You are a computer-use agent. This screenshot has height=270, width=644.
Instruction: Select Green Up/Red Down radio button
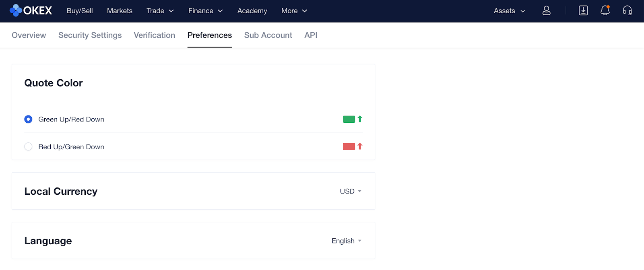pyautogui.click(x=28, y=119)
